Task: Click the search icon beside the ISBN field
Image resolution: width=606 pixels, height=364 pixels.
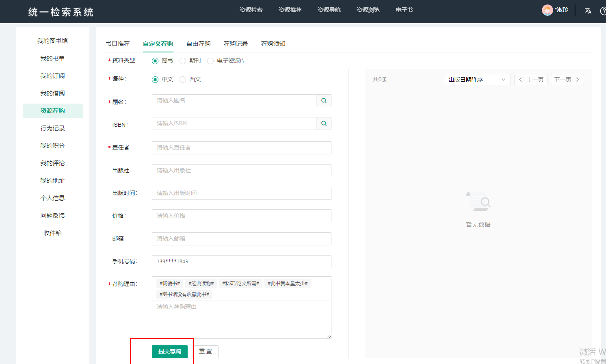Action: 324,123
